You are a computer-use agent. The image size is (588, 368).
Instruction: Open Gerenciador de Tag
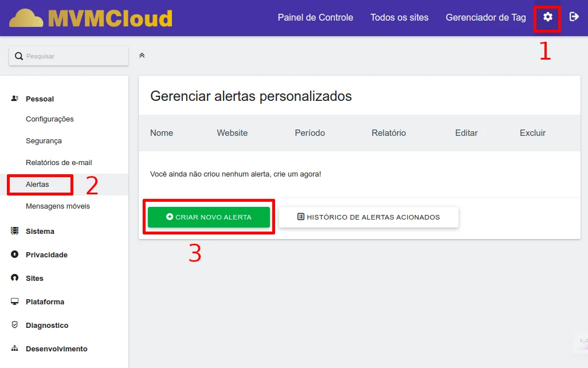click(485, 18)
